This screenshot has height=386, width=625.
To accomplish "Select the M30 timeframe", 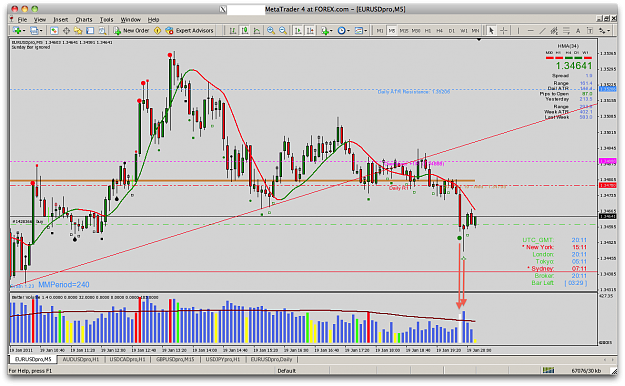I will pyautogui.click(x=416, y=31).
